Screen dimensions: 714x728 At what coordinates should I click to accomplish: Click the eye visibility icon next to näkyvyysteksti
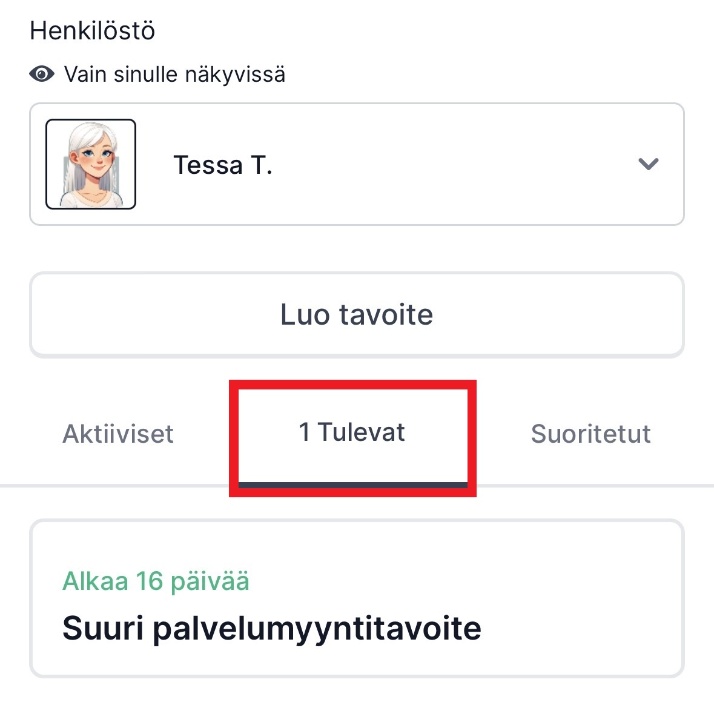(41, 74)
